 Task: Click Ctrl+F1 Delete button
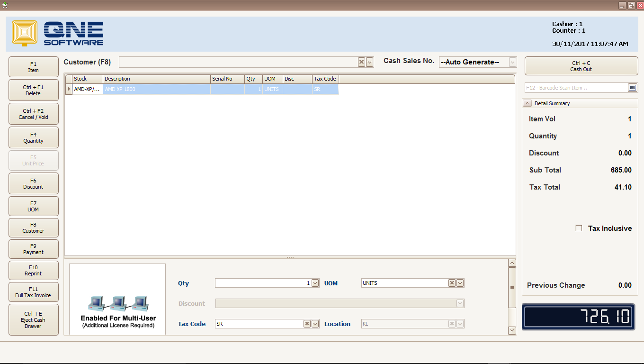point(33,90)
